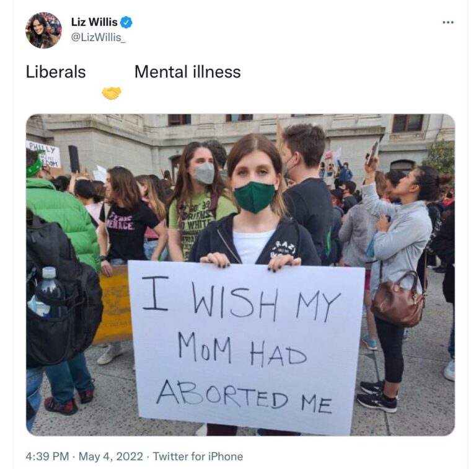The height and width of the screenshot is (469, 476).
Task: Click the May 4, 2022 date
Action: [110, 456]
